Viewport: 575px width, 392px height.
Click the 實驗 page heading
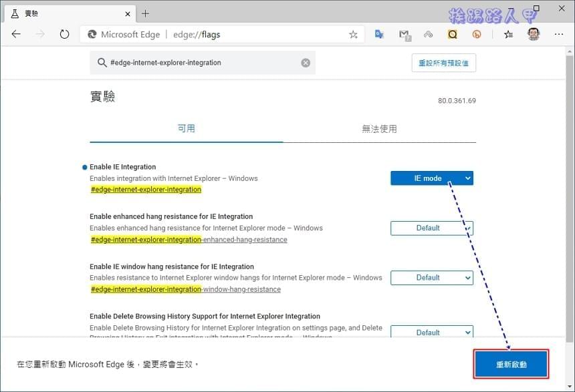[103, 96]
